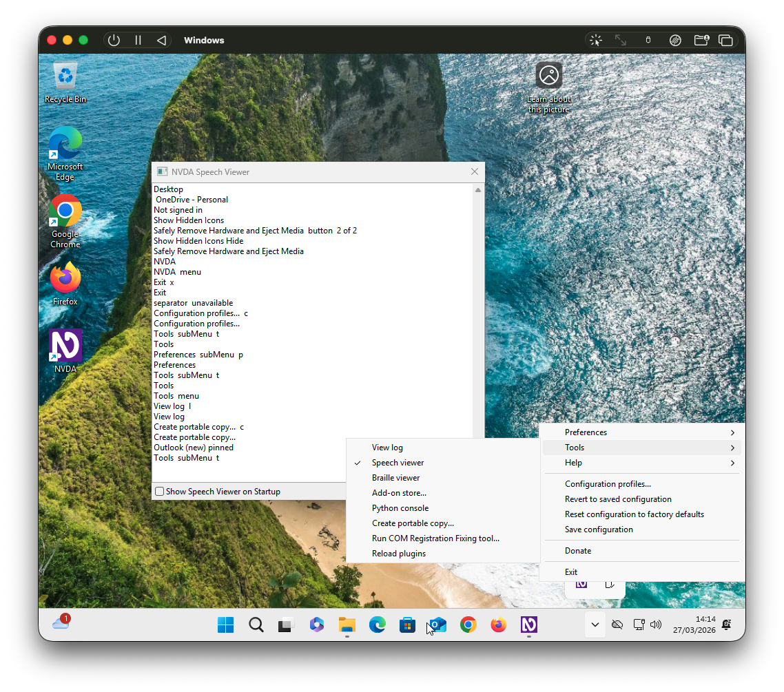Screen dimensions: 784x692
Task: Click the Windows Start button
Action: coord(225,625)
